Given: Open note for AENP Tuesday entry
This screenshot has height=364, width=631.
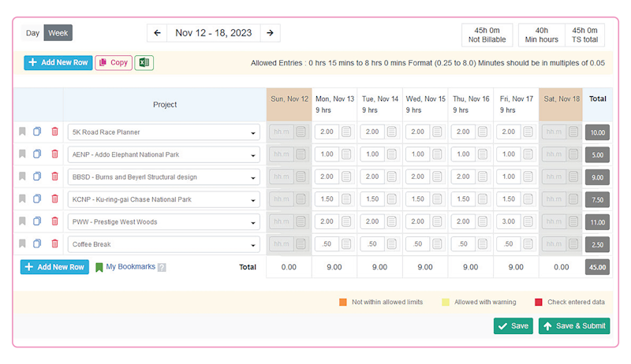Looking at the screenshot, I should (x=391, y=154).
